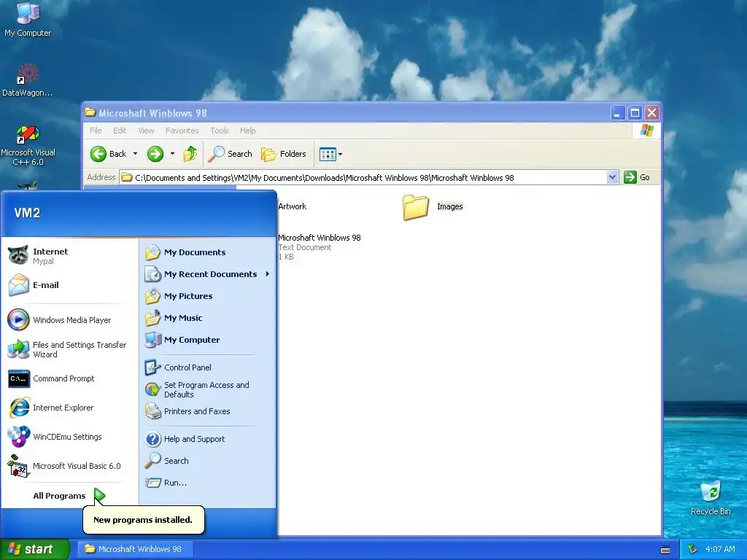Screen dimensions: 747x560
Task: Open the Edit menu
Action: click(x=120, y=131)
